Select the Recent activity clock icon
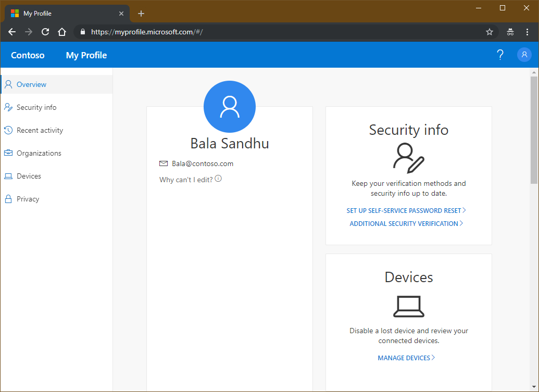The height and width of the screenshot is (392, 539). 7,130
